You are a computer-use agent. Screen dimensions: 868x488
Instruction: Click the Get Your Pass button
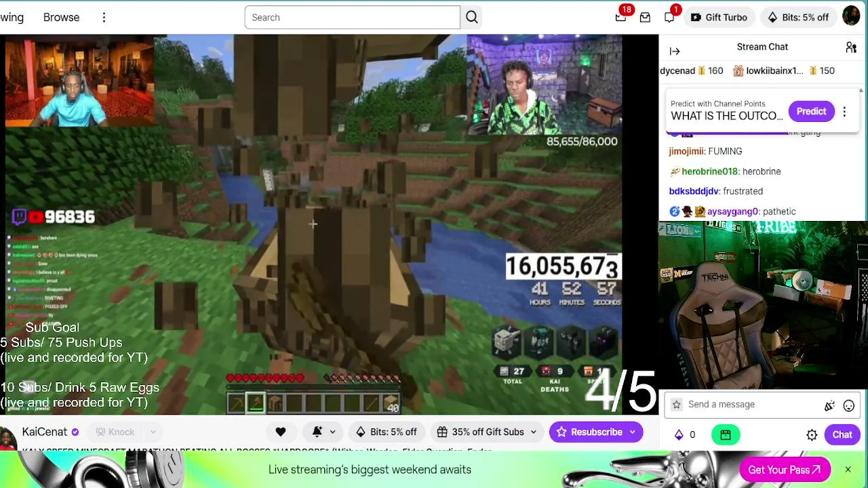(x=785, y=470)
